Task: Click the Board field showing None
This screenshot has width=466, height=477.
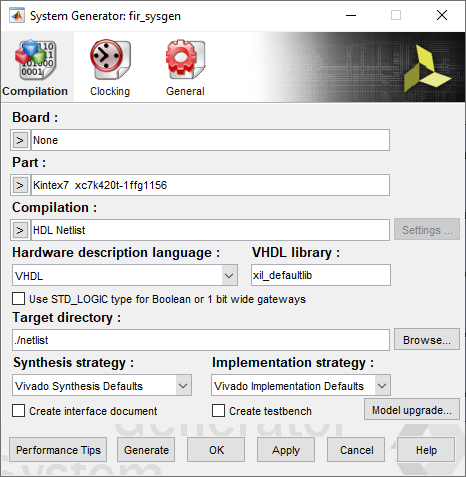Action: point(210,140)
